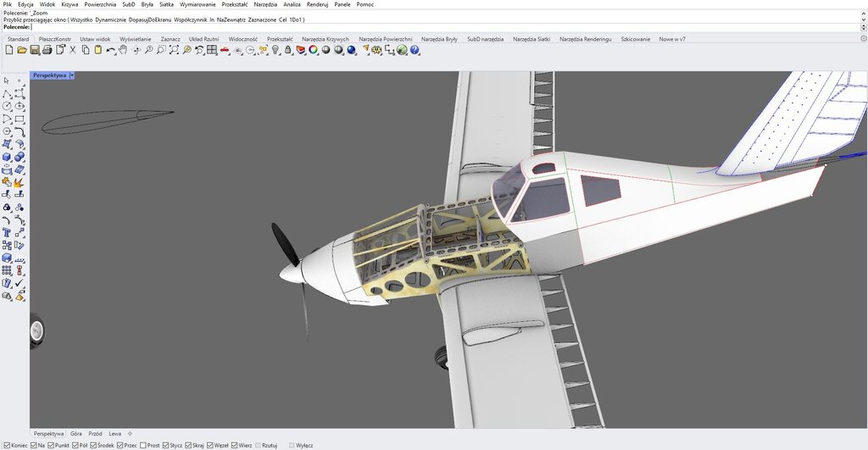Switch to the Góra viewport tab
The height and width of the screenshot is (450, 868).
(x=76, y=433)
